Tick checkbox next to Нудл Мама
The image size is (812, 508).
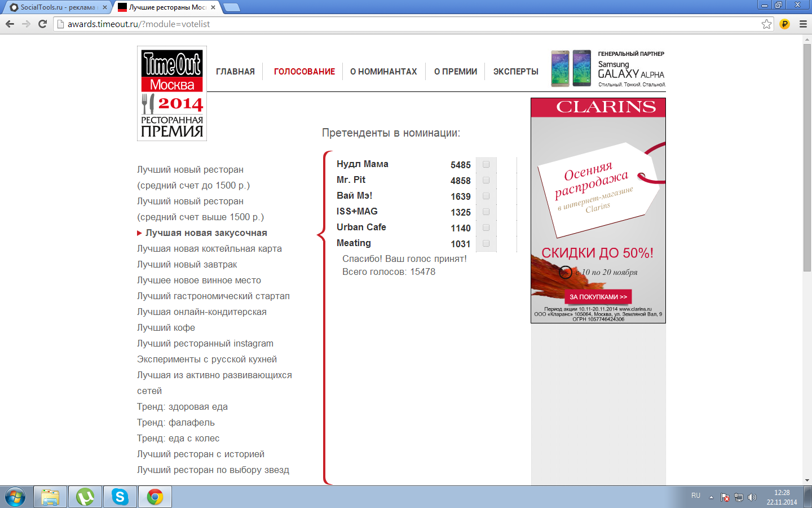click(x=486, y=164)
